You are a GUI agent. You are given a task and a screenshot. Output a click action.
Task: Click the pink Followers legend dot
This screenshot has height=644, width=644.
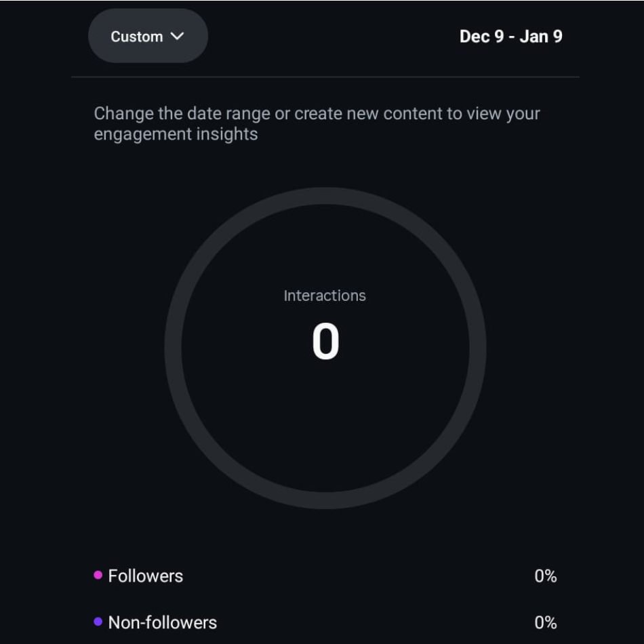98,576
